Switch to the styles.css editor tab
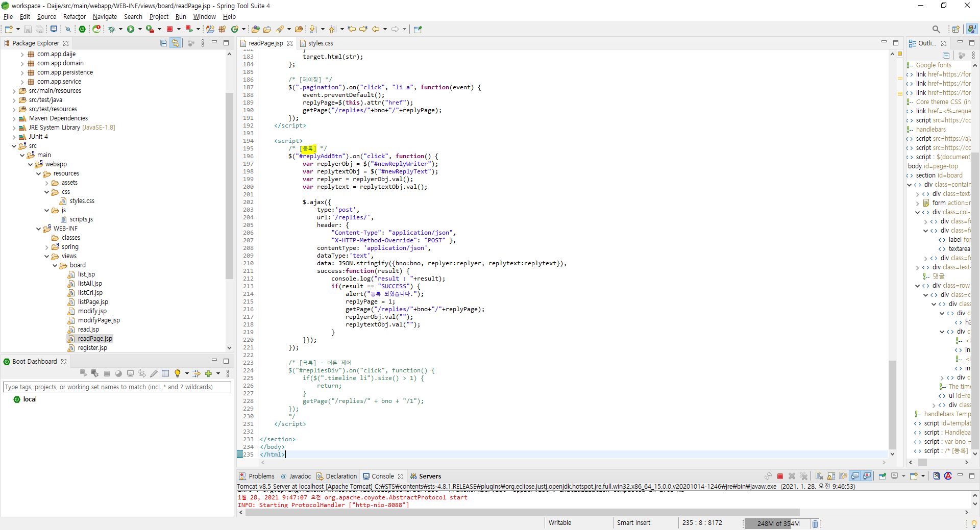Screen dimensions: 980x530 pos(316,43)
